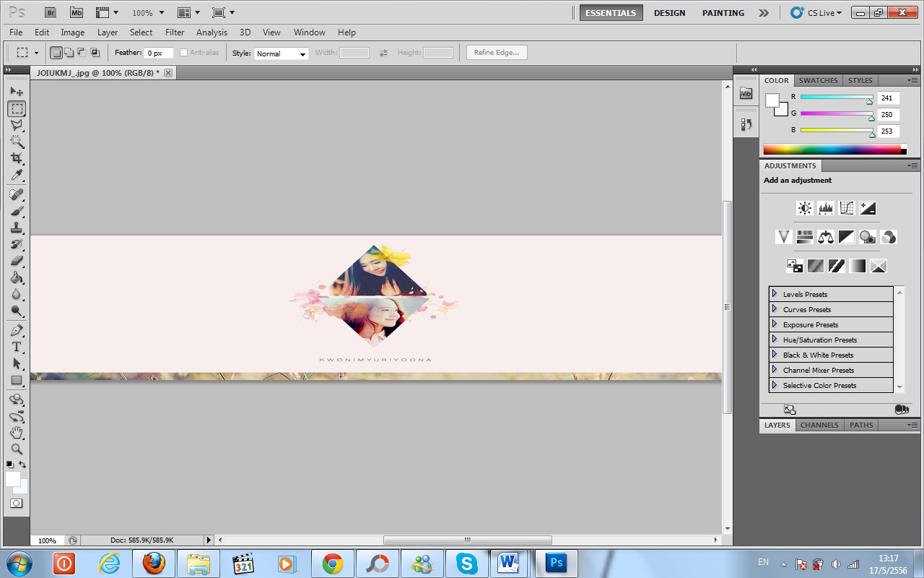Select the Move tool
Screen dimensions: 924x578
[17, 92]
